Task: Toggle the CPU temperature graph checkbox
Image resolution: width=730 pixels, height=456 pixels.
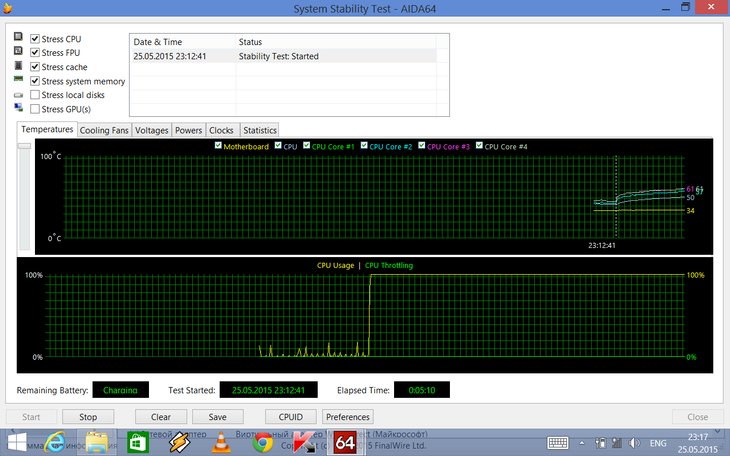Action: [x=278, y=146]
